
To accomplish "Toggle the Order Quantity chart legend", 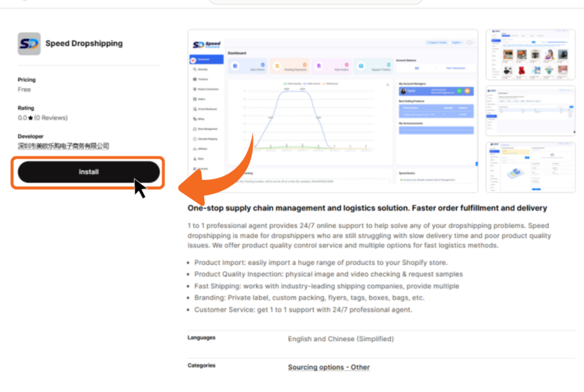I will point(294,84).
